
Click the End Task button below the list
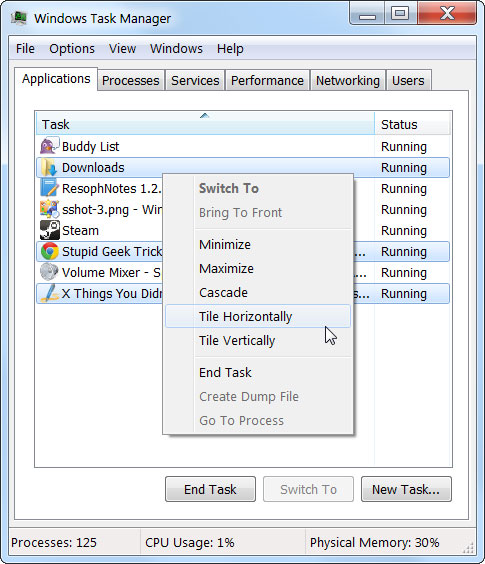[210, 489]
